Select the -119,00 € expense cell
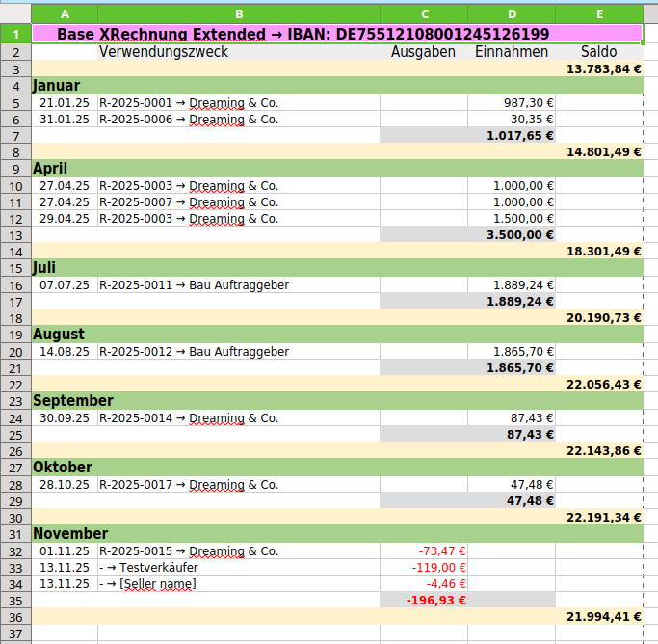658x644 pixels. click(x=423, y=568)
